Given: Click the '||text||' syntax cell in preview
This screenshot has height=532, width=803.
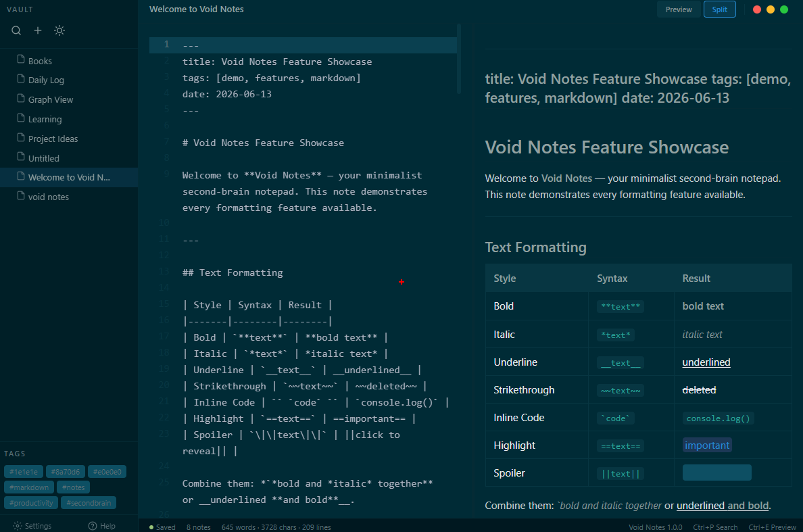Looking at the screenshot, I should (620, 474).
